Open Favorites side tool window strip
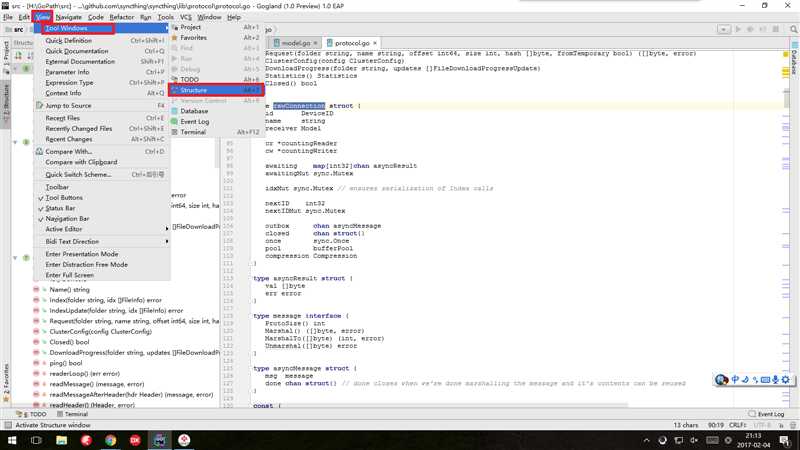The width and height of the screenshot is (800, 450). click(6, 383)
